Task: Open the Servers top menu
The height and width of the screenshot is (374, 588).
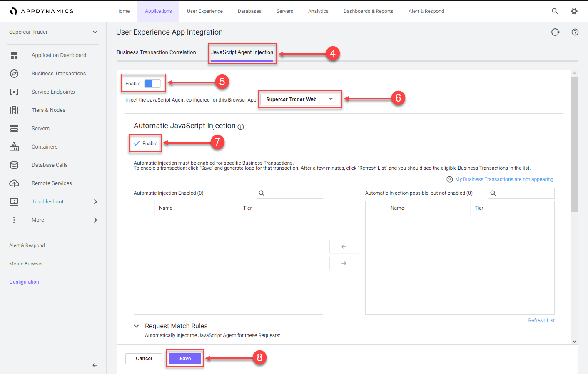Action: pyautogui.click(x=285, y=11)
